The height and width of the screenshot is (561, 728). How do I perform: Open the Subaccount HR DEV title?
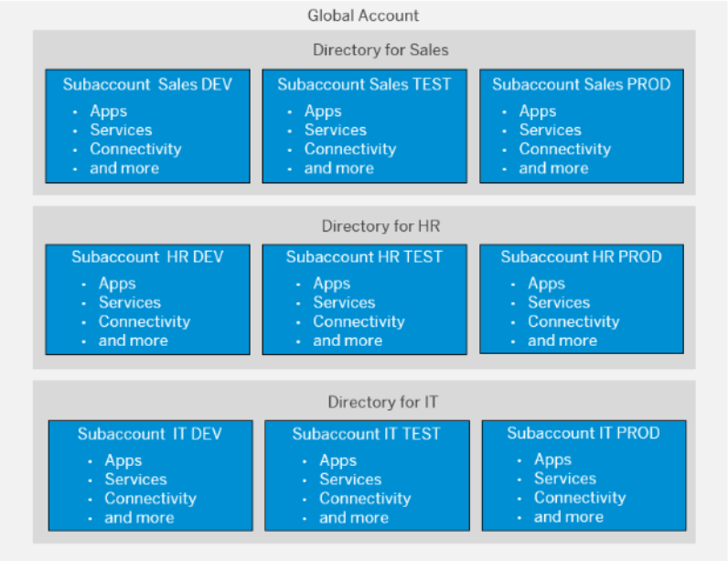coord(147,256)
